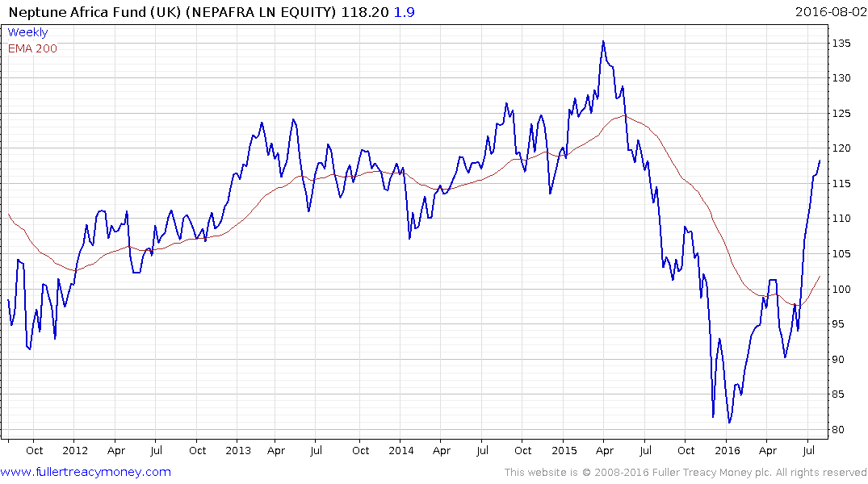This screenshot has height=484, width=868.
Task: Click the 105 label on the price axis
Action: point(841,254)
